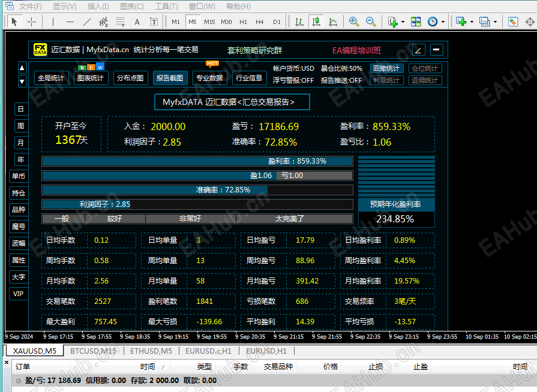This screenshot has width=537, height=392.
Task: Zoom in on the chart
Action: [354, 22]
